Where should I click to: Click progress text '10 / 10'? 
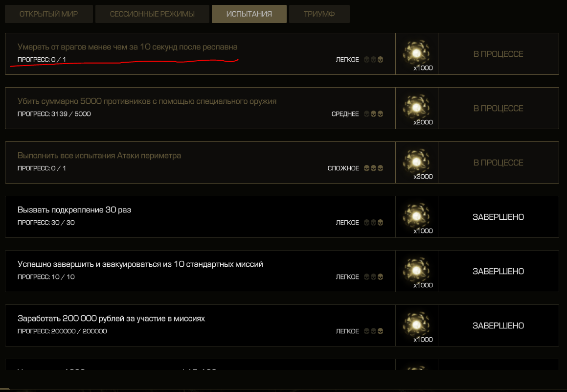pyautogui.click(x=63, y=277)
